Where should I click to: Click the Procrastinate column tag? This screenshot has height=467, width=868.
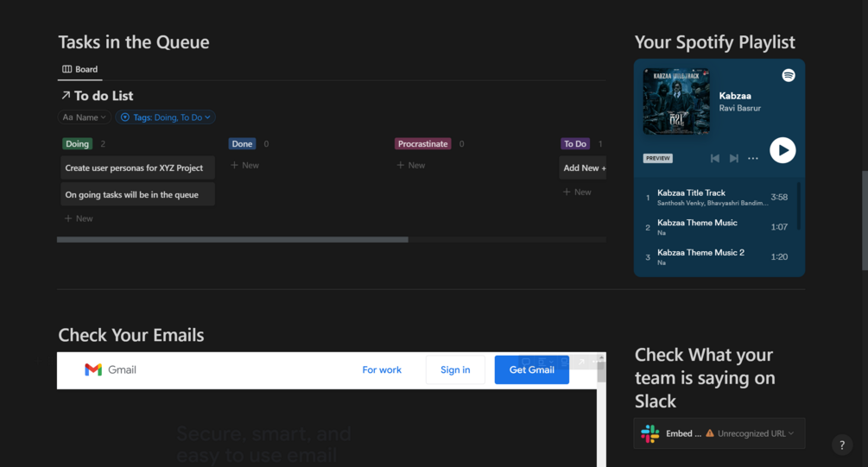click(x=422, y=144)
